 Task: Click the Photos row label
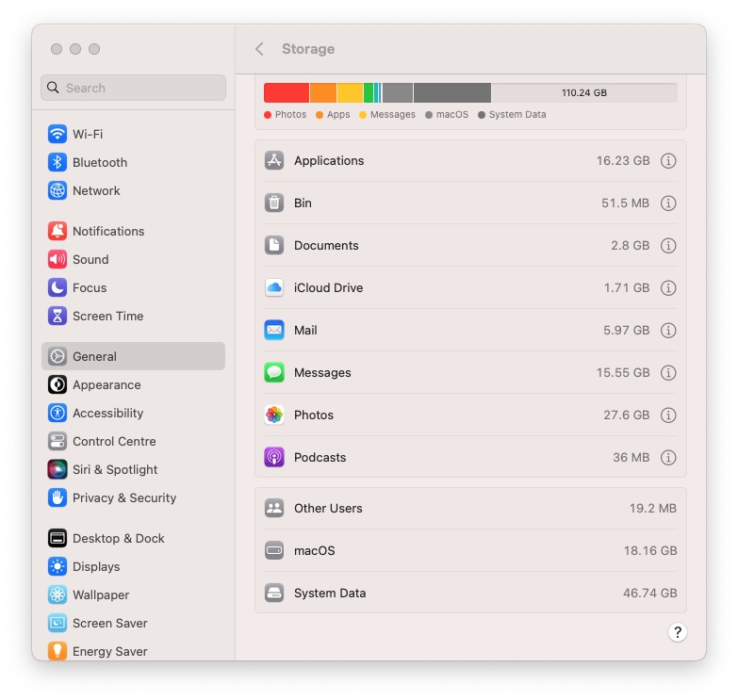click(314, 415)
